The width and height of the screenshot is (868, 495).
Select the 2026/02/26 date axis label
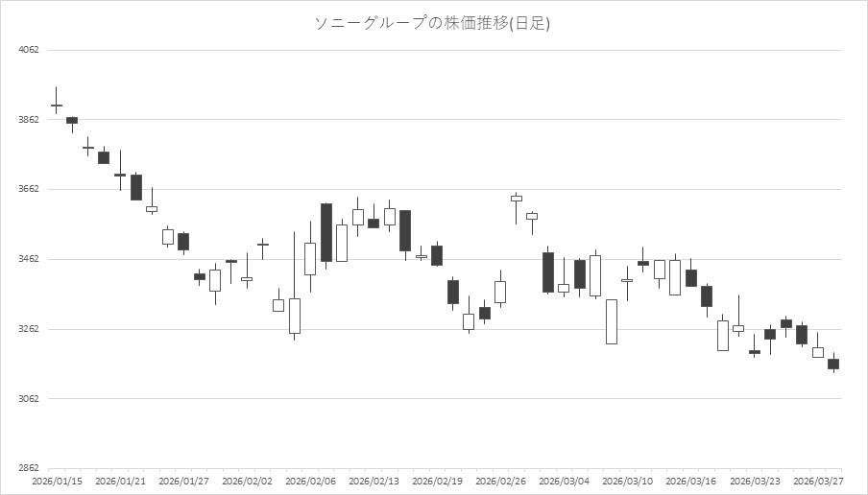click(x=501, y=482)
